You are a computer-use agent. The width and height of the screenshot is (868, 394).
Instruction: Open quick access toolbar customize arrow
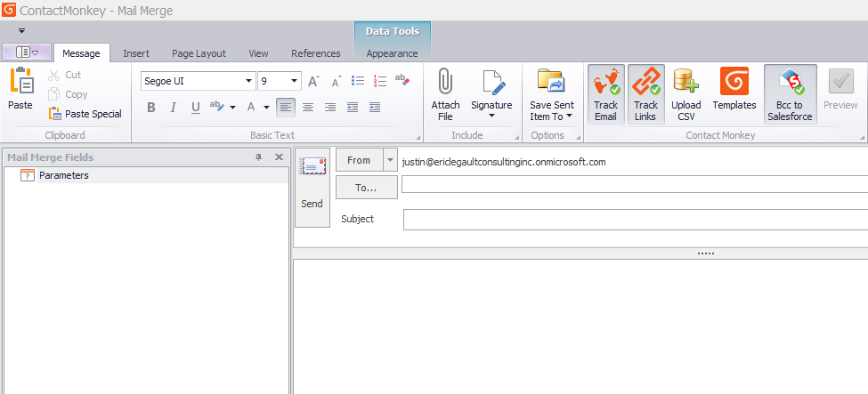point(21,30)
